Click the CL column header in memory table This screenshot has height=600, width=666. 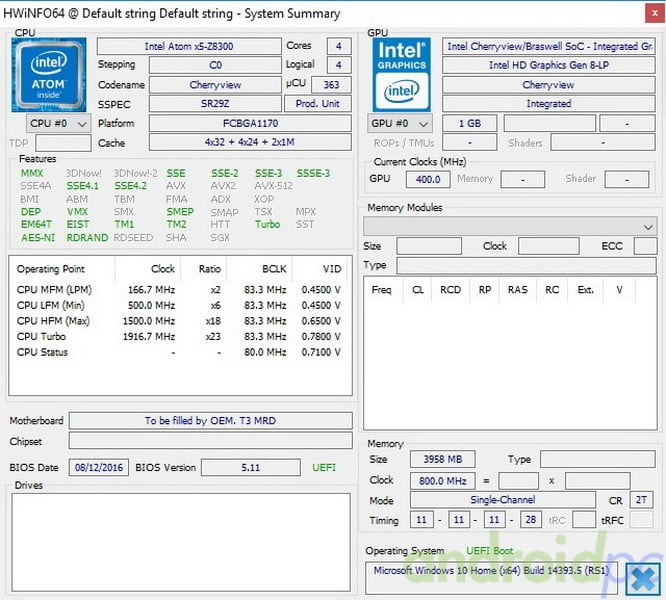(x=417, y=290)
